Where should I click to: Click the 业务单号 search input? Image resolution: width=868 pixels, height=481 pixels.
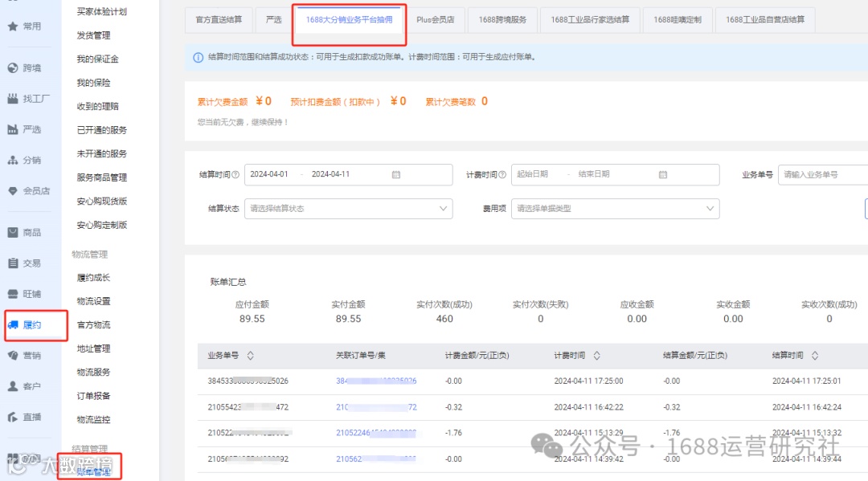tap(823, 175)
